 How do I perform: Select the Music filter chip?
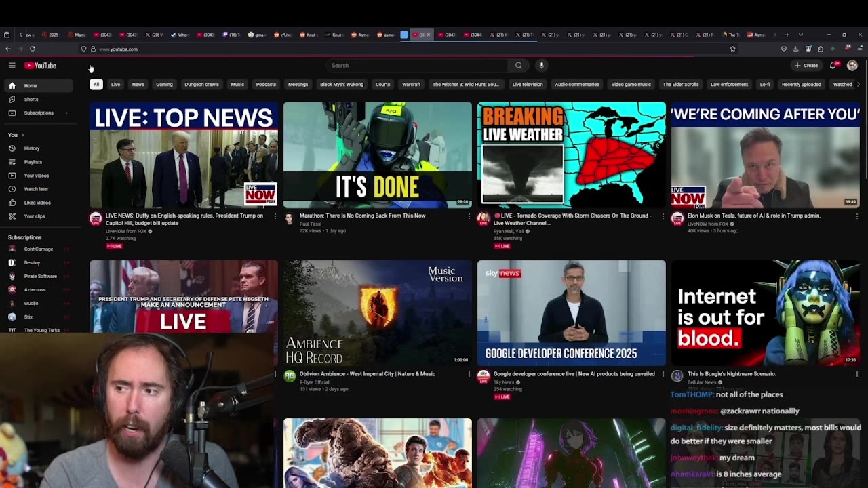237,85
